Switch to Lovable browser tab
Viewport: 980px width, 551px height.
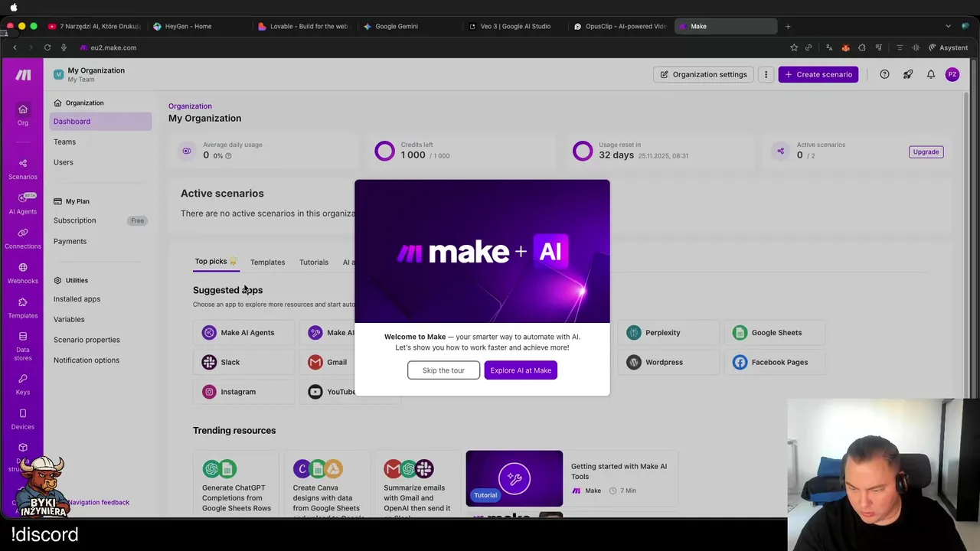[x=302, y=26]
